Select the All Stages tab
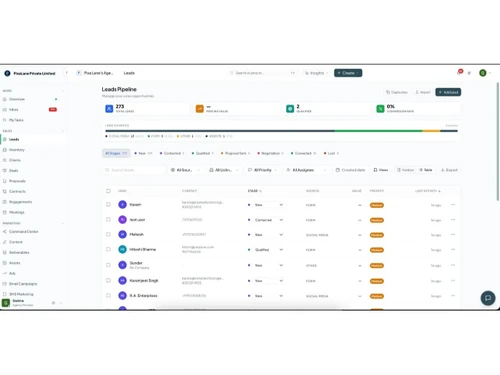 pyautogui.click(x=116, y=153)
